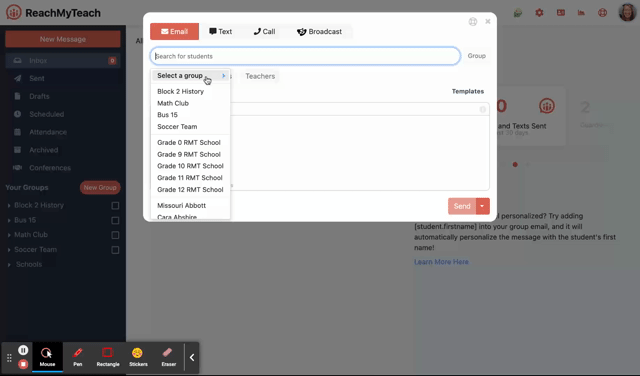Viewport: 640px width, 376px height.
Task: Open the Stickers tool
Action: point(138,357)
